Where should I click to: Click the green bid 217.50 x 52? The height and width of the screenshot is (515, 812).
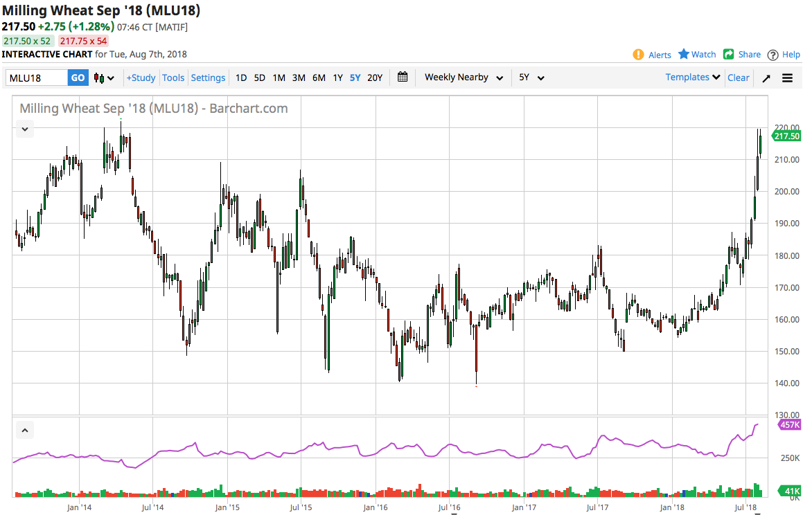click(27, 41)
